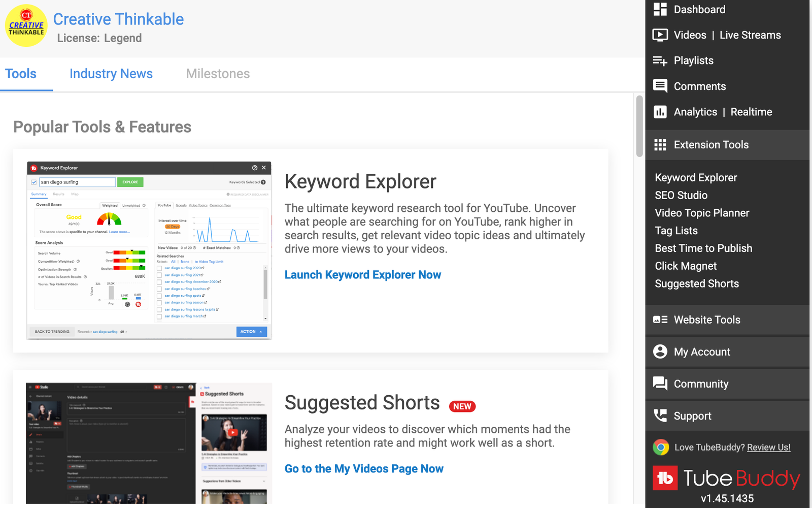
Task: Open Comments in the side menu
Action: pyautogui.click(x=699, y=86)
